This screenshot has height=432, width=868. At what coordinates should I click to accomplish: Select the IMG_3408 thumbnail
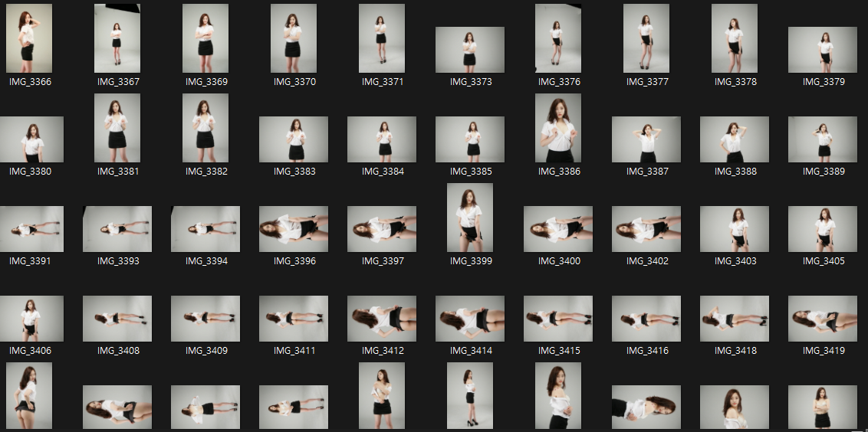[117, 319]
